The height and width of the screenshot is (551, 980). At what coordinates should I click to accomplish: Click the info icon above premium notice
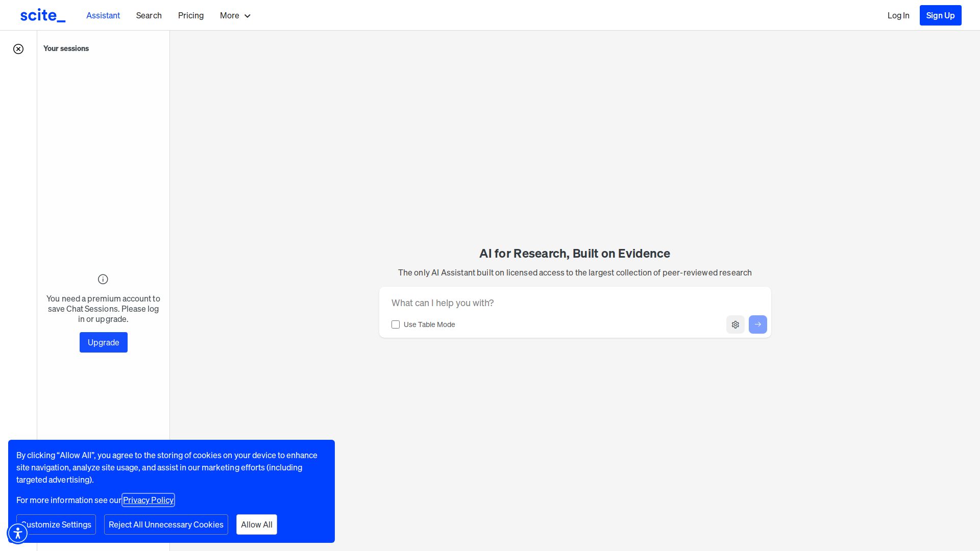coord(103,279)
